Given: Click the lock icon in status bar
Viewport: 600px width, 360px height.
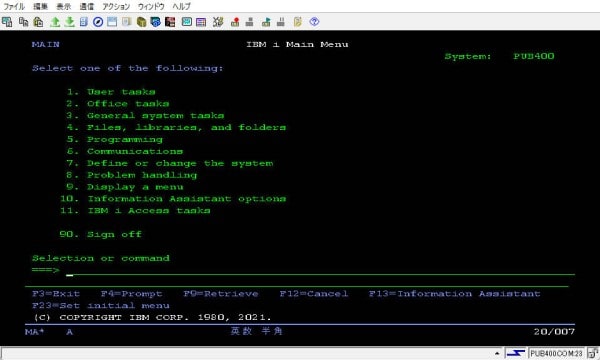Looking at the screenshot, I should click(x=593, y=353).
